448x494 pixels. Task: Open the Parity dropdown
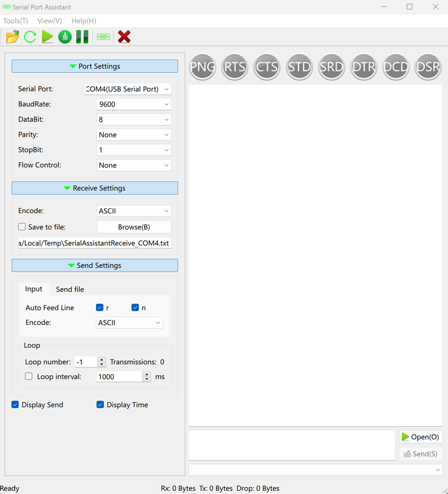pyautogui.click(x=134, y=135)
